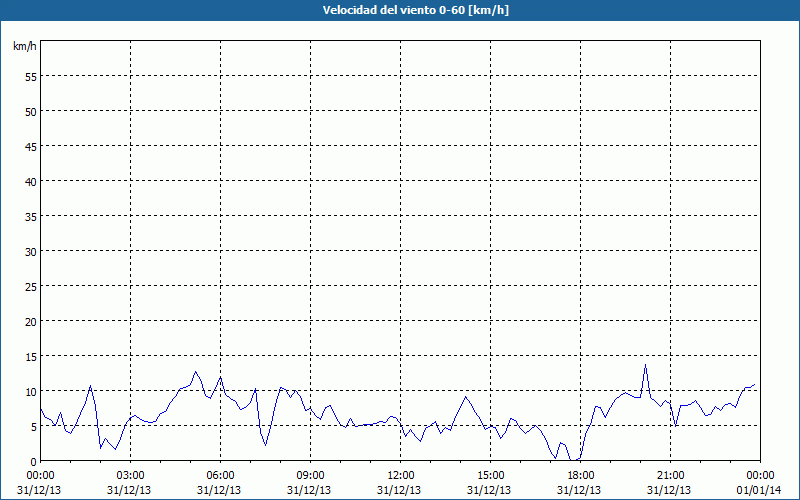The image size is (800, 500).
Task: Click the 'km/h' unit label
Action: coord(25,46)
